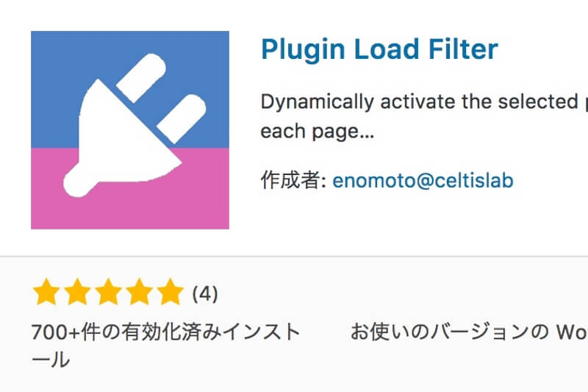Click the first rating star
Screen dimensions: 588x392
(46, 291)
